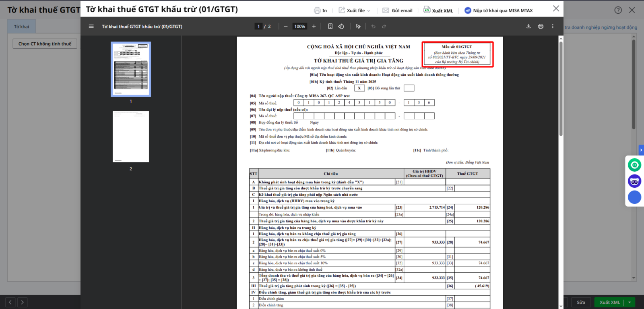Edit the 100% zoom level field
This screenshot has height=309, width=644.
coord(299,27)
